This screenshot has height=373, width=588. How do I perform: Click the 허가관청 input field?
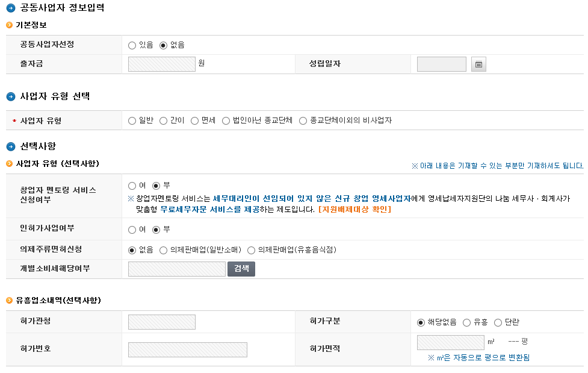point(162,322)
